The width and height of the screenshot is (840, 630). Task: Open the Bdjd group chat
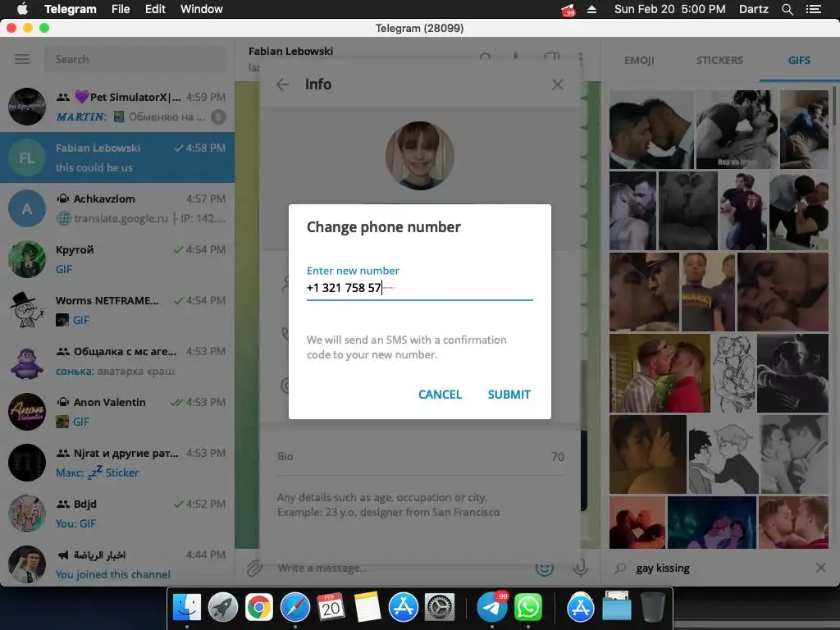[117, 514]
